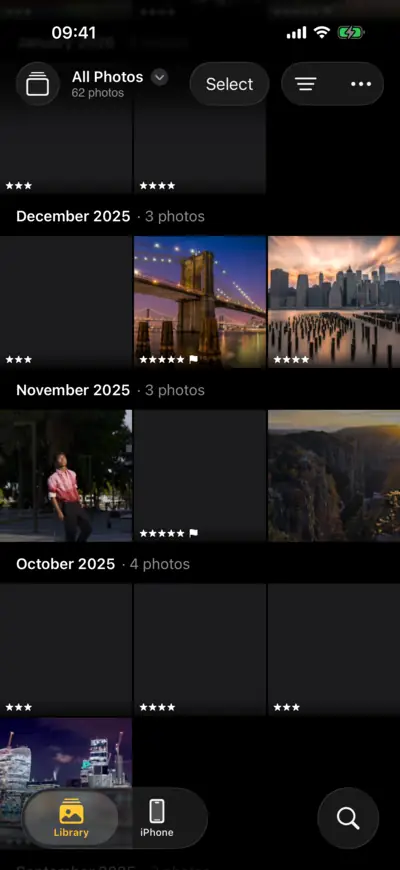Open the blank three-star December 2025 photo
Image resolution: width=400 pixels, height=870 pixels.
(x=66, y=302)
